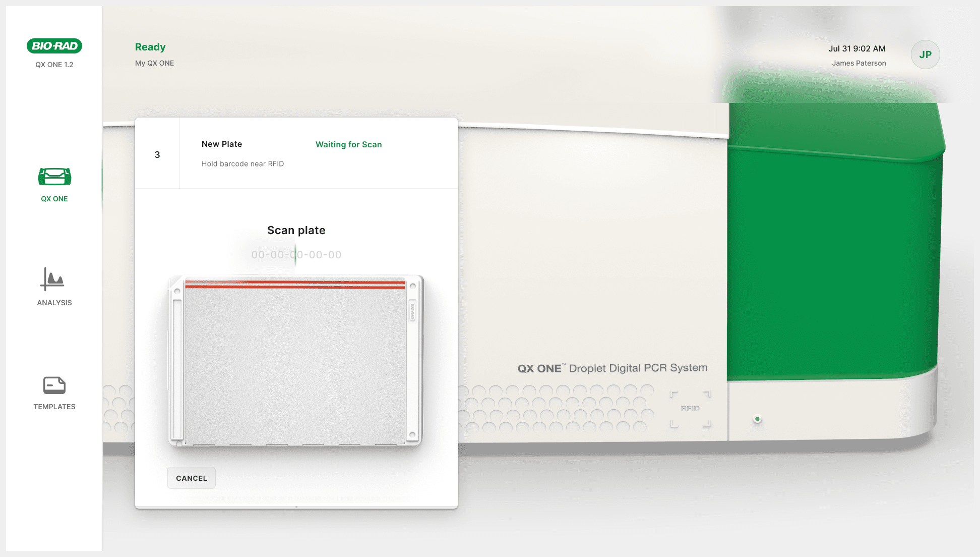This screenshot has height=557, width=980.
Task: Select the TEMPLATES sidebar label
Action: (54, 407)
